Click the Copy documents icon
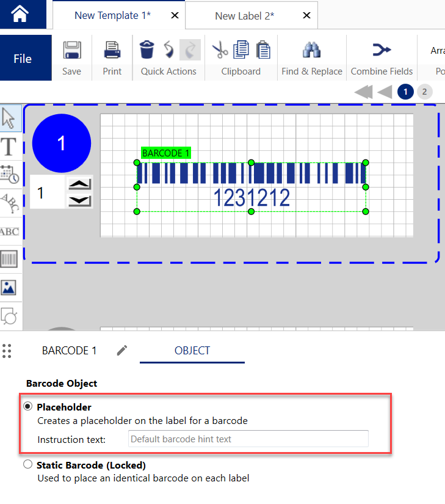Screen dimensions: 445x504 (241, 49)
